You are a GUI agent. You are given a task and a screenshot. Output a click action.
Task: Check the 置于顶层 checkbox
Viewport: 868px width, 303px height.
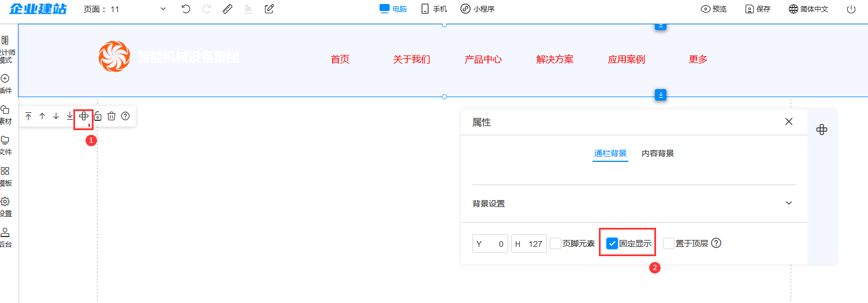669,243
